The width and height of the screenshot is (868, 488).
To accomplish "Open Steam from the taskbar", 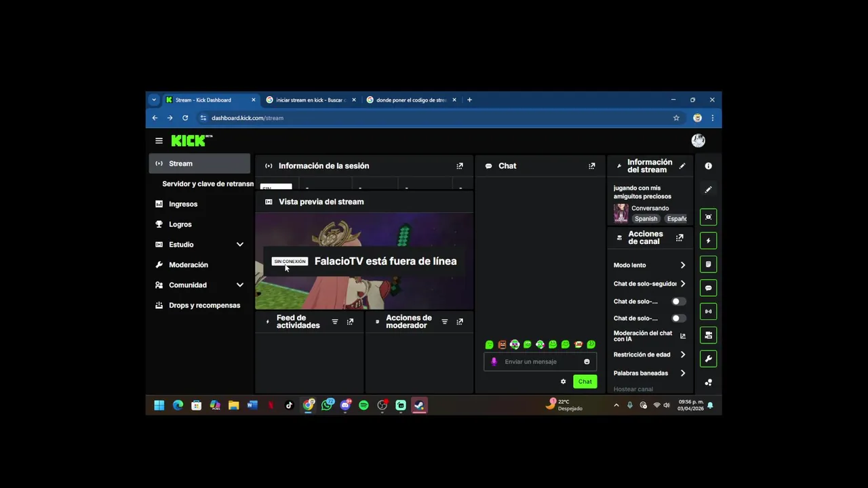I will coord(419,405).
